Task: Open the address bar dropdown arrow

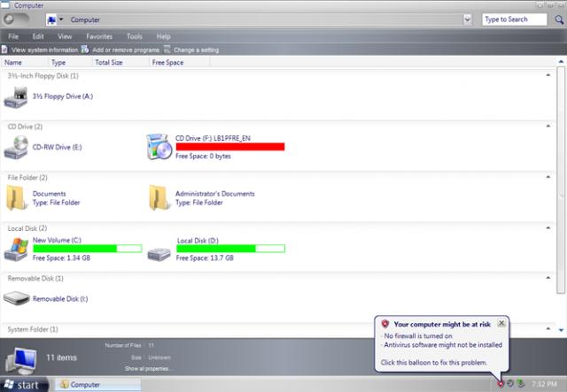Action: [467, 19]
